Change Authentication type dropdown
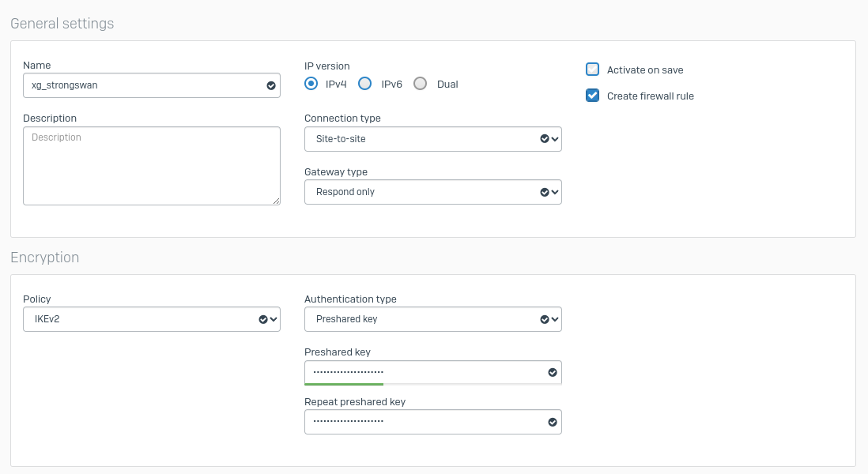Viewport: 868px width, 474px height. tap(432, 319)
